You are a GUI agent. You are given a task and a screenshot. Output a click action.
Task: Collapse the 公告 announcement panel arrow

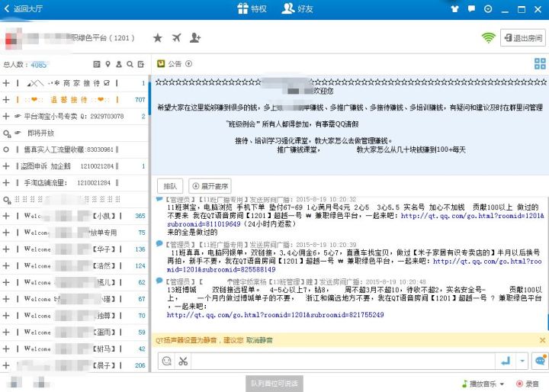point(188,64)
